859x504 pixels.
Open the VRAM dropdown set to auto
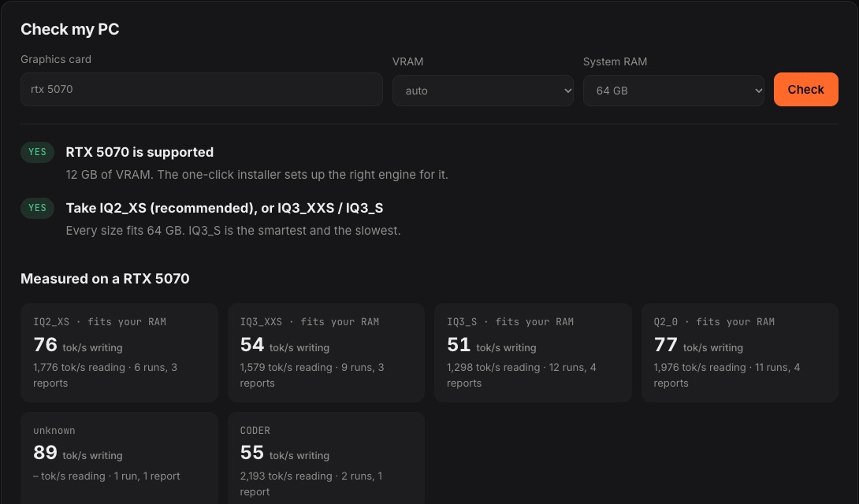click(482, 91)
